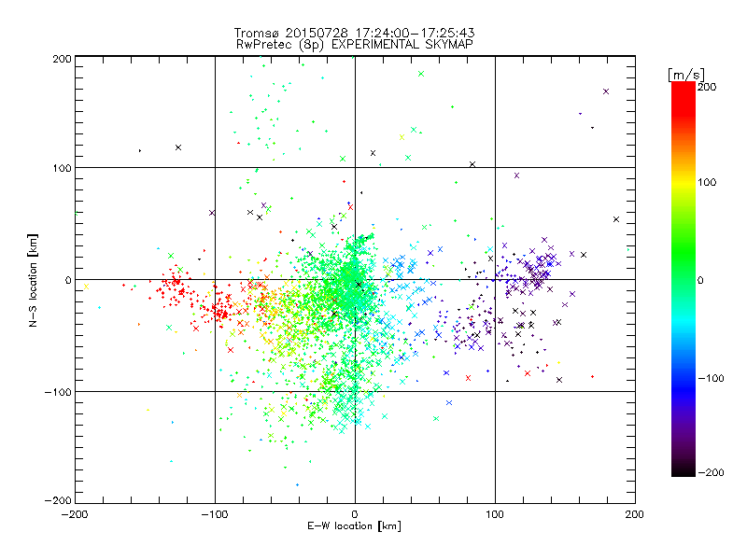Click the colorbar label '200'
The width and height of the screenshot is (747, 560).
707,87
